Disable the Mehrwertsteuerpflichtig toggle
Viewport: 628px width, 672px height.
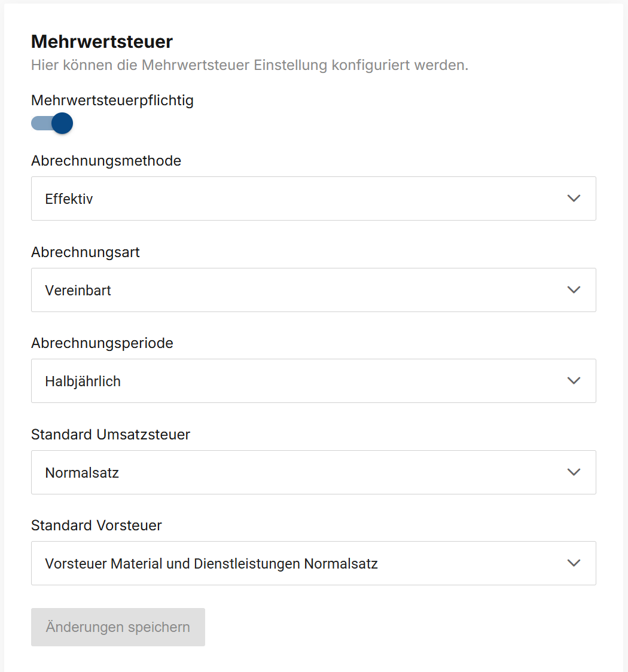pyautogui.click(x=52, y=123)
